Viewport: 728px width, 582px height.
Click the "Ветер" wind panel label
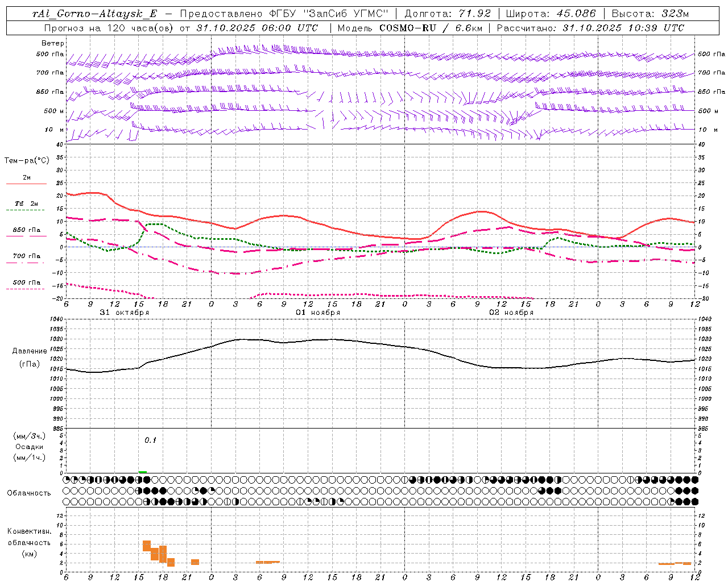click(x=53, y=43)
